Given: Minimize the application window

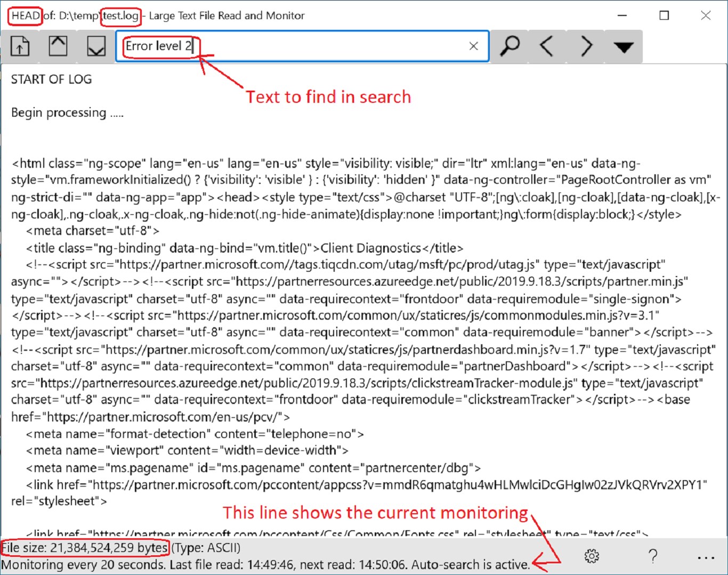Looking at the screenshot, I should pyautogui.click(x=622, y=15).
